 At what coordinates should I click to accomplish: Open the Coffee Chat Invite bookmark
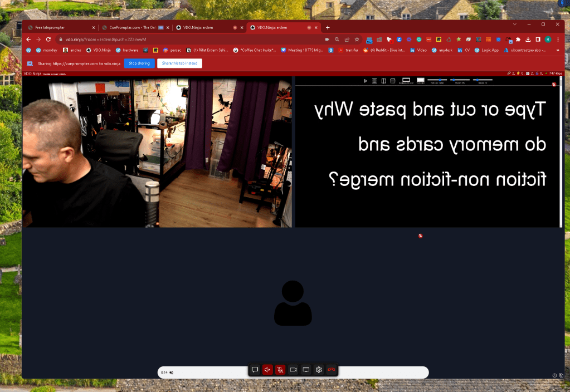(255, 50)
